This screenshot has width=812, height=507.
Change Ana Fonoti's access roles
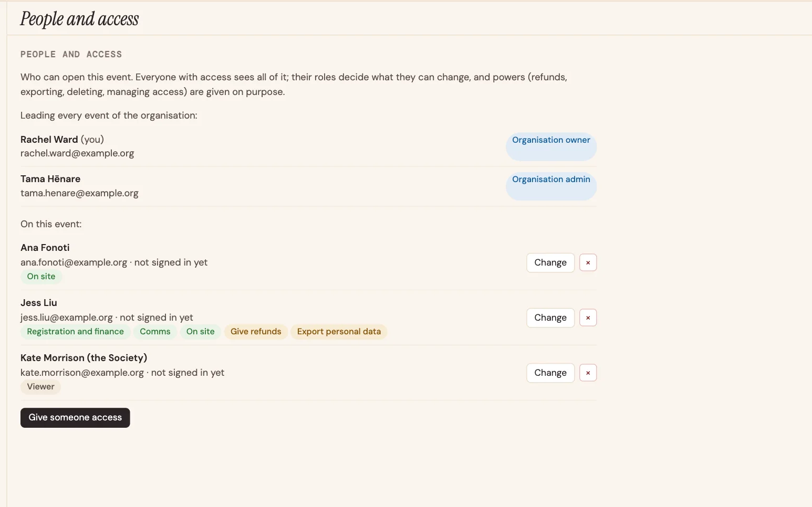pos(550,262)
